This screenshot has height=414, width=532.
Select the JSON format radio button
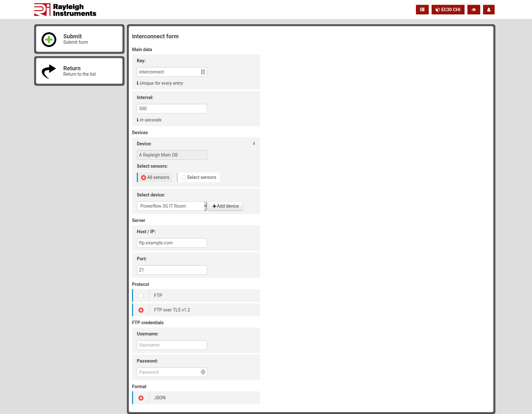coord(141,398)
